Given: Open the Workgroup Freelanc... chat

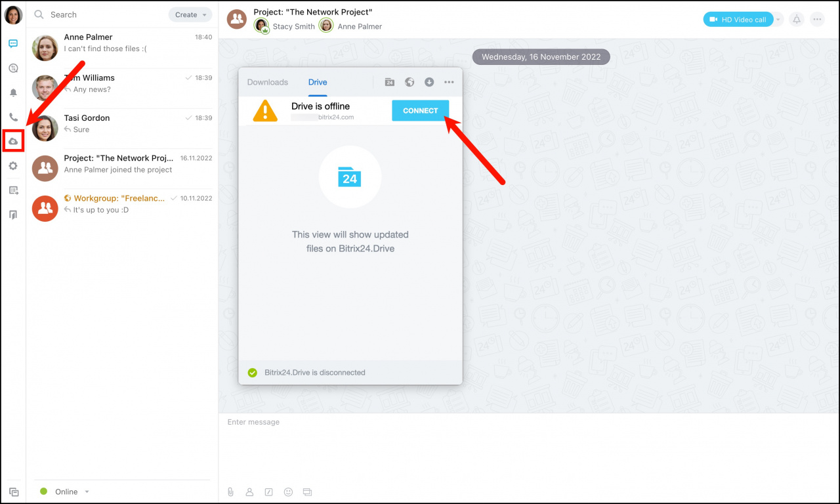Looking at the screenshot, I should [122, 208].
